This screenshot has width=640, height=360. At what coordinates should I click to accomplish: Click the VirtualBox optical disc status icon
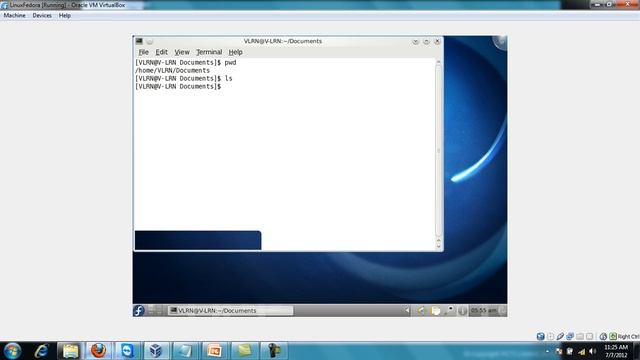coord(551,336)
